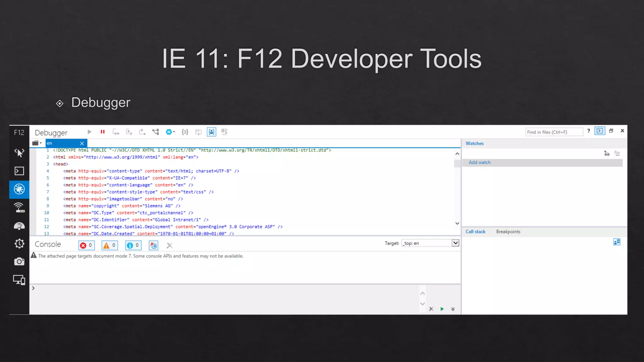Click Watches pane header
This screenshot has width=644, height=362.
click(x=475, y=143)
